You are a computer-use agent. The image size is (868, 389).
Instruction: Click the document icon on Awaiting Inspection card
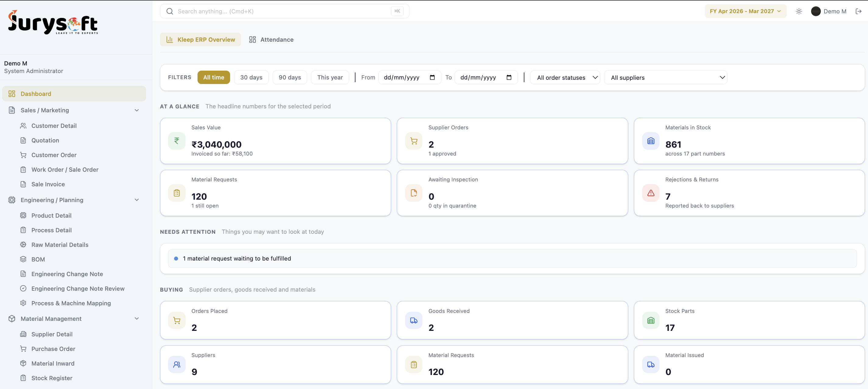(x=413, y=193)
